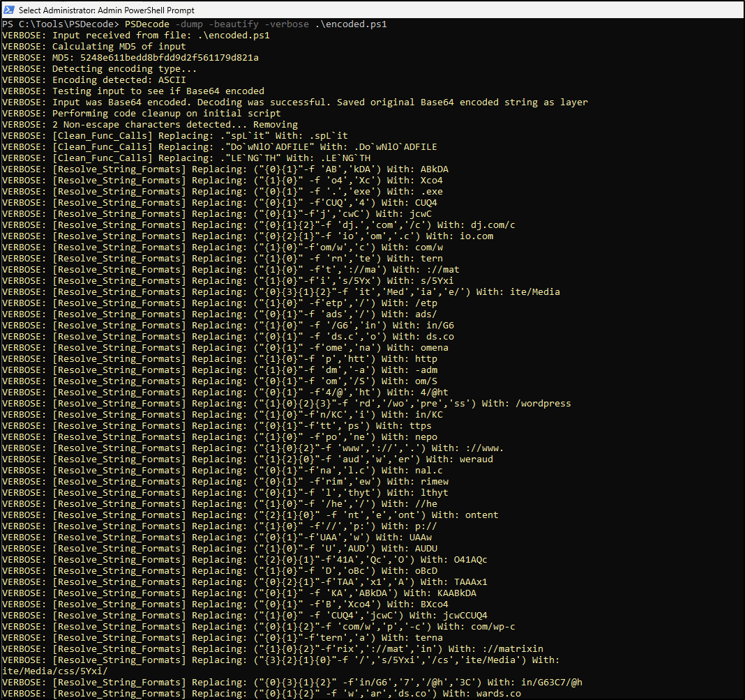Click the line ending 'With: ABkDA'

click(225, 169)
